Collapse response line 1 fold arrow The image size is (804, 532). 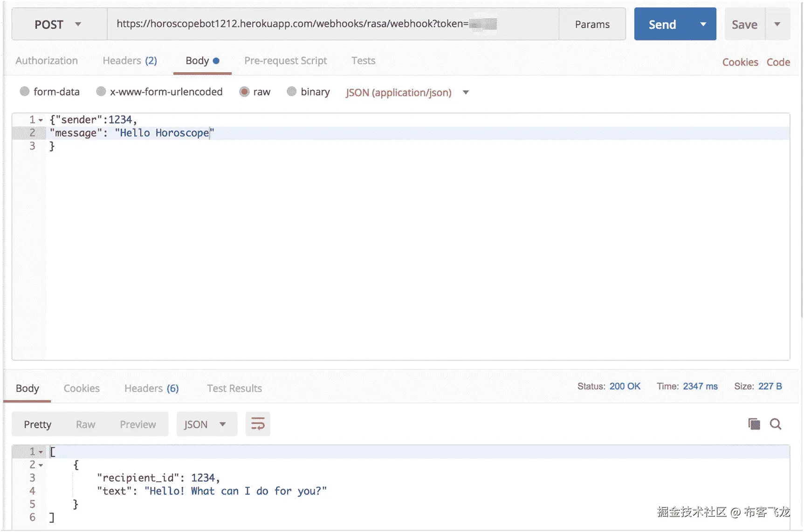(41, 452)
